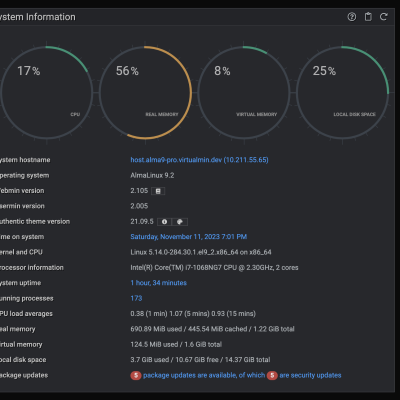Click the Kernel and CPU row label
This screenshot has height=400, width=400.
coord(21,252)
